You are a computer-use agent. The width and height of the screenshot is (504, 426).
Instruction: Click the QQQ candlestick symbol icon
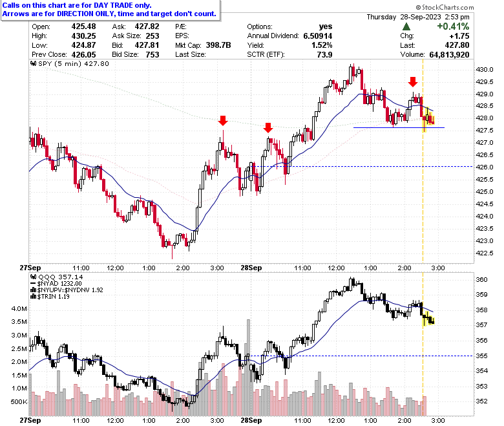34,277
